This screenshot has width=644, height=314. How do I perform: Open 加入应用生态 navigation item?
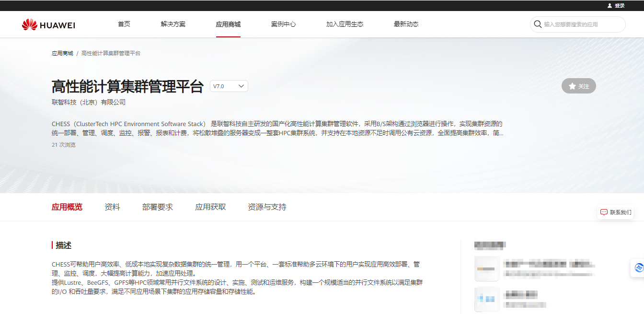point(345,24)
